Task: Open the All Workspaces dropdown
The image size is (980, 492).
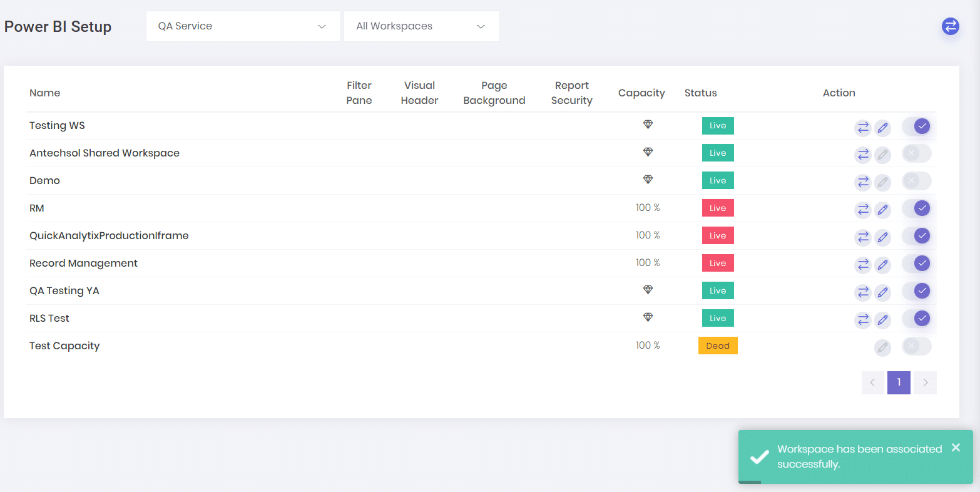Action: [x=421, y=26]
